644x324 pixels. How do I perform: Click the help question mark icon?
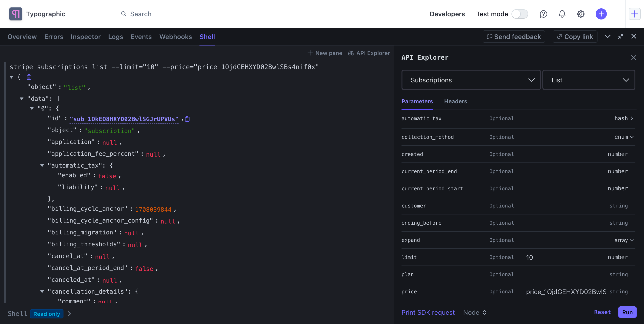(x=544, y=14)
